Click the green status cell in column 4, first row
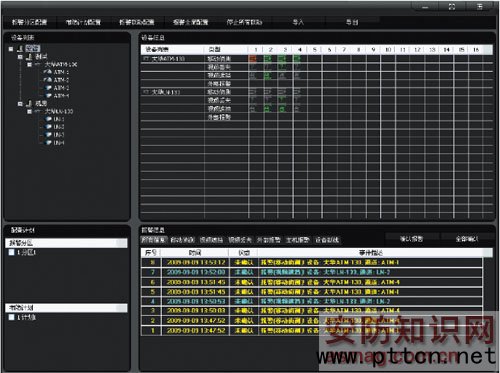Viewport: 500px width, 373px height. (x=297, y=59)
